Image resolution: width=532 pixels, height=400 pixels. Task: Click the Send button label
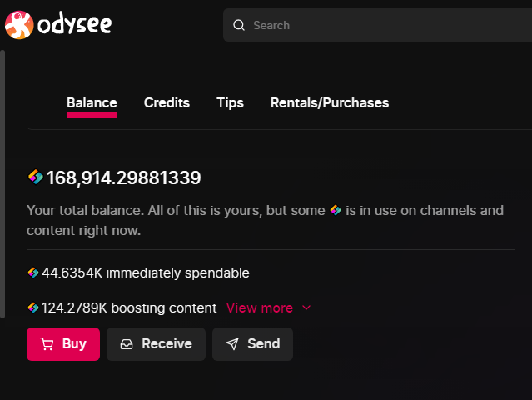click(x=264, y=343)
